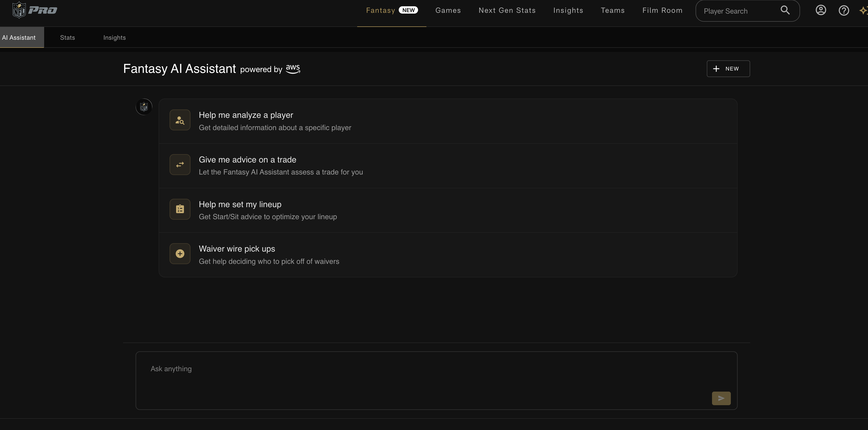Open the Film Room page
Viewport: 868px width, 430px height.
(x=662, y=10)
